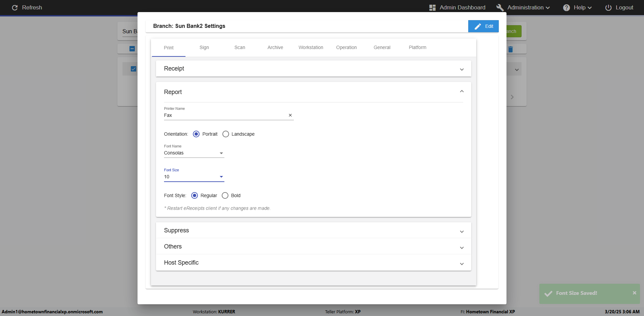Open the Admin Dashboard grid icon
Screen dimensions: 644x316
coord(432,8)
